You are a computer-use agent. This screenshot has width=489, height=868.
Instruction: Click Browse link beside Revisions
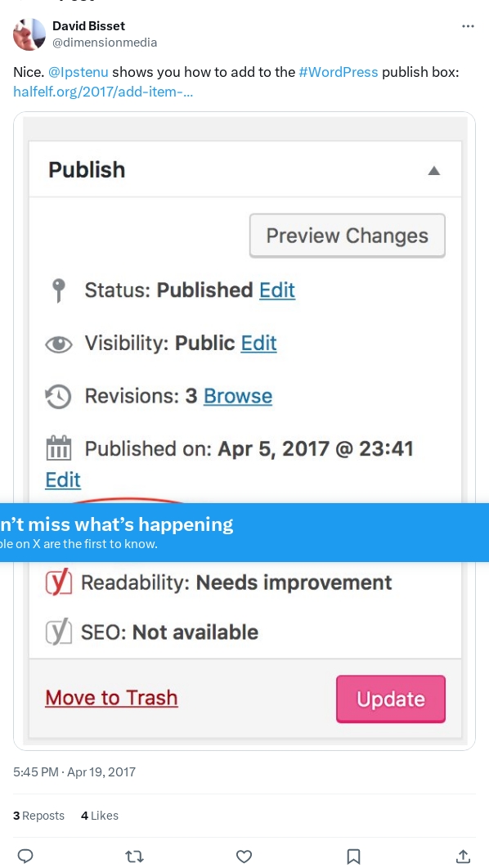pos(238,396)
